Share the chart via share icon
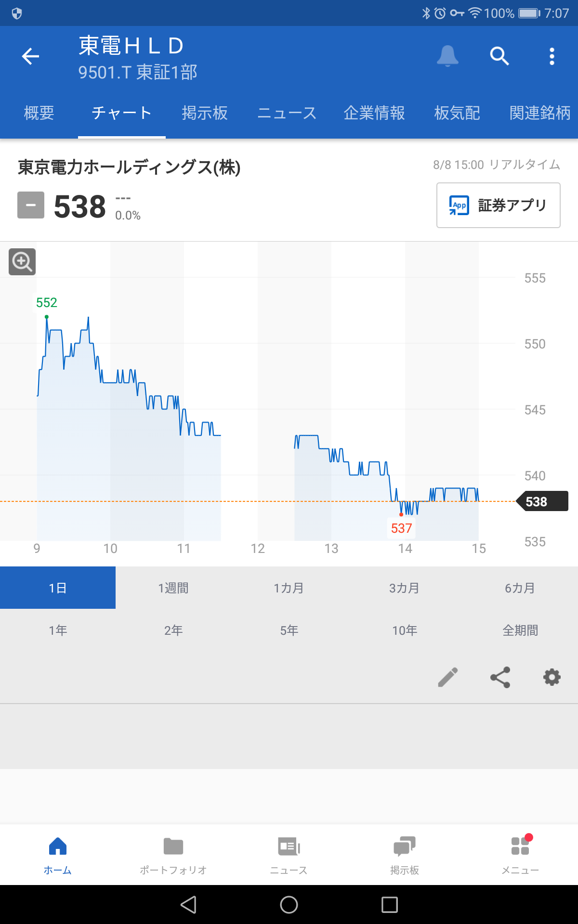The width and height of the screenshot is (578, 924). 500,677
